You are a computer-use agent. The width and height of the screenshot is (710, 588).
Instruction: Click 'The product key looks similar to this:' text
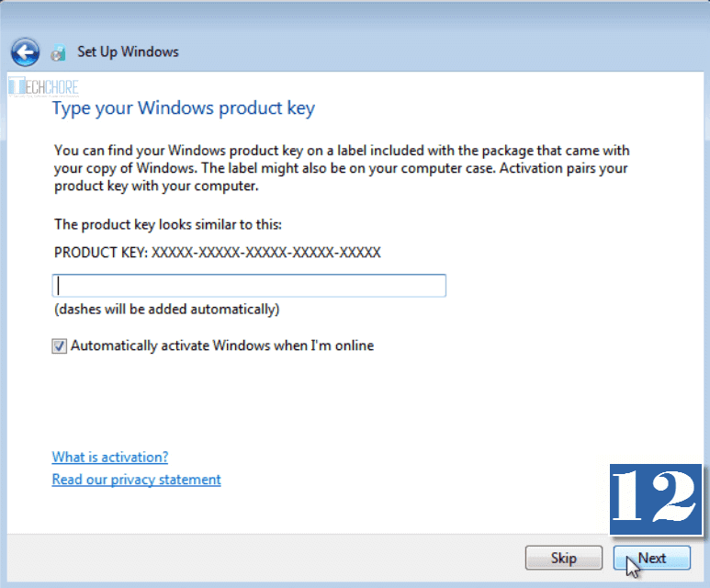coord(168,225)
